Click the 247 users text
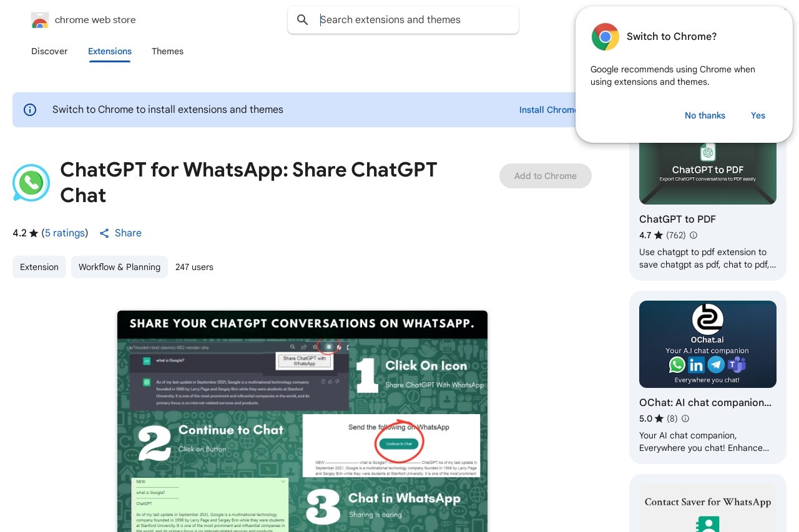The width and height of the screenshot is (799, 532). pyautogui.click(x=194, y=267)
